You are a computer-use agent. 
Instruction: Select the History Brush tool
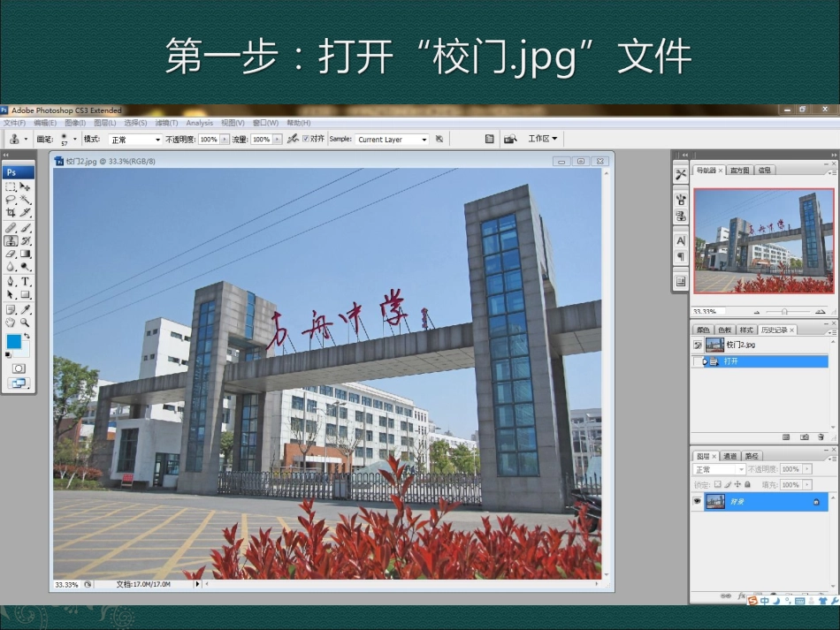click(25, 241)
